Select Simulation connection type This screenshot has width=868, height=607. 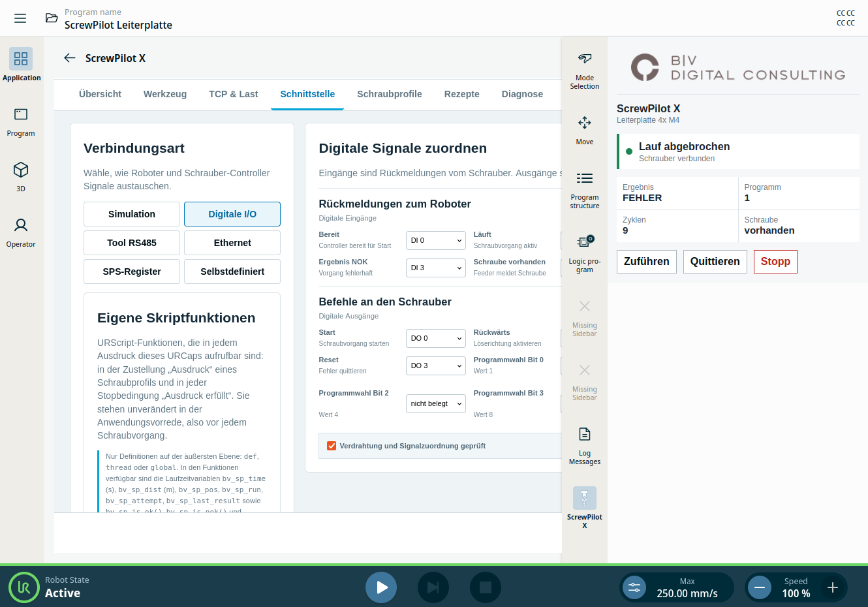[x=132, y=214]
